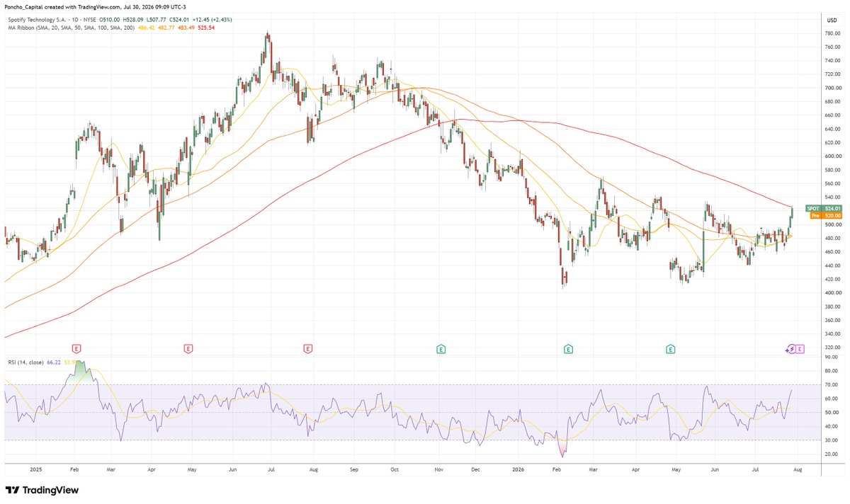Click the red earnings marker nearest Feb 2025

click(76, 348)
